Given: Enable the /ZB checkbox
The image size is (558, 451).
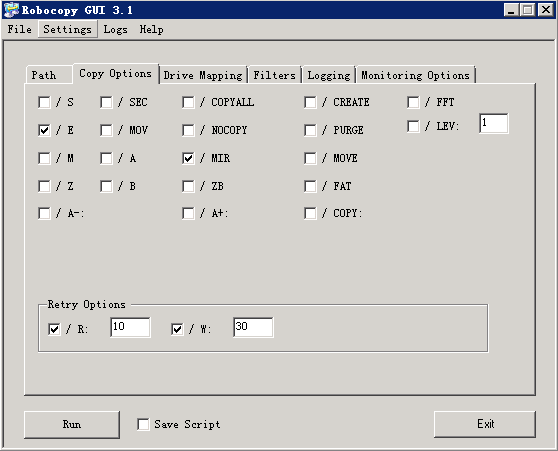Looking at the screenshot, I should click(188, 186).
